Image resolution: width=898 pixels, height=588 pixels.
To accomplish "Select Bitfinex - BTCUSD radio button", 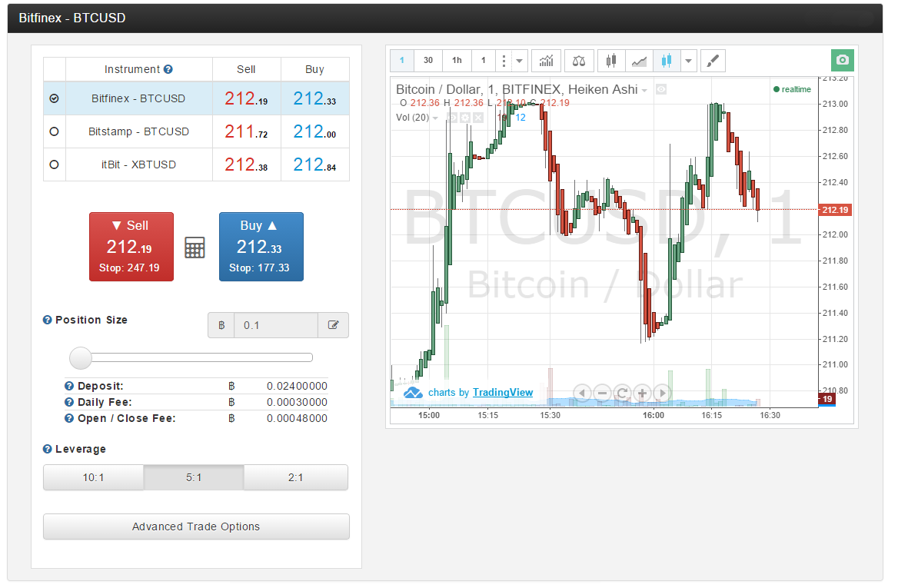I will tap(55, 98).
